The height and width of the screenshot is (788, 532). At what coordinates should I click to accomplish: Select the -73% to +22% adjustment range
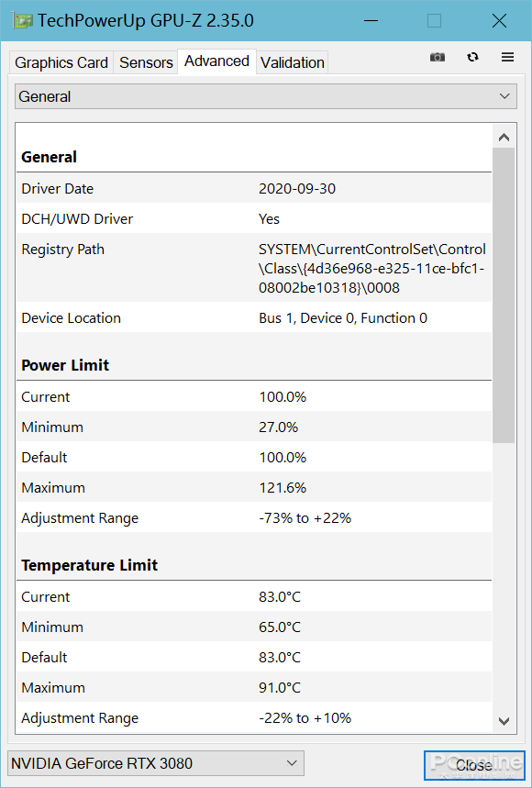tap(305, 518)
